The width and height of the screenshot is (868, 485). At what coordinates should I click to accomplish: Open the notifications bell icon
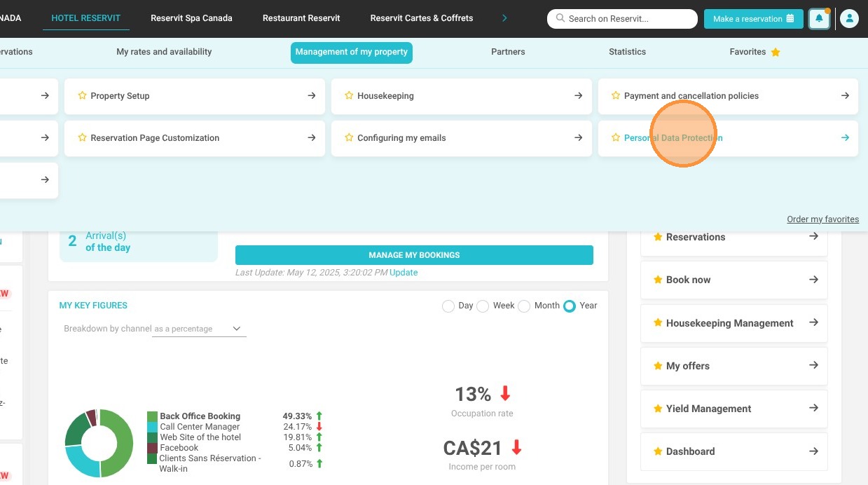click(819, 19)
